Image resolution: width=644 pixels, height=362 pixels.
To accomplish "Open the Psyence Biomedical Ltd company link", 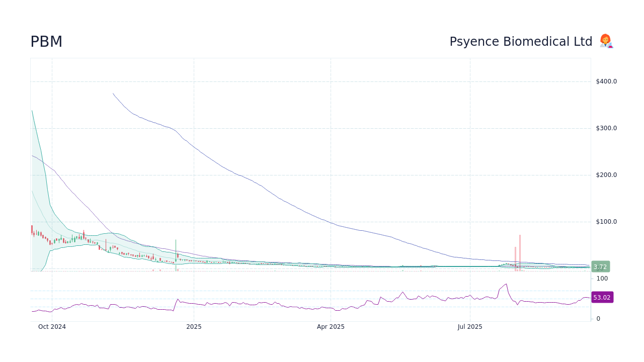I will tap(521, 41).
